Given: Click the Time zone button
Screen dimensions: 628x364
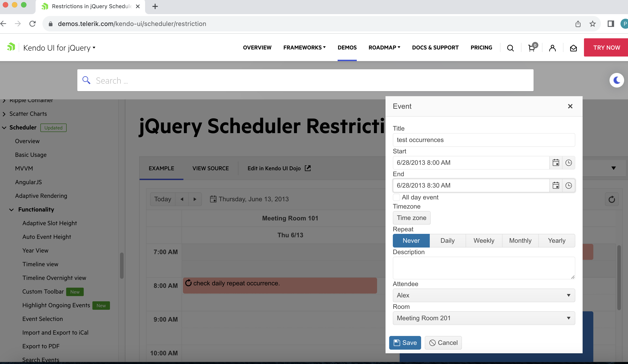Looking at the screenshot, I should tap(412, 218).
